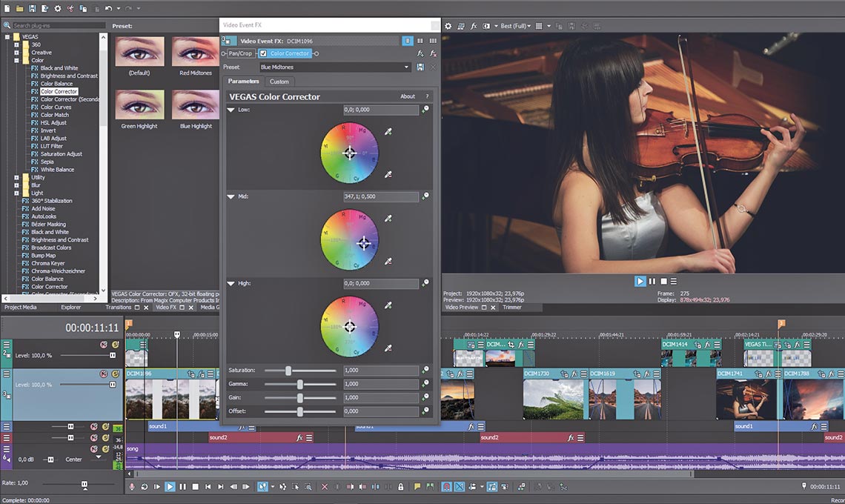Start playback in the video preview

(x=640, y=281)
